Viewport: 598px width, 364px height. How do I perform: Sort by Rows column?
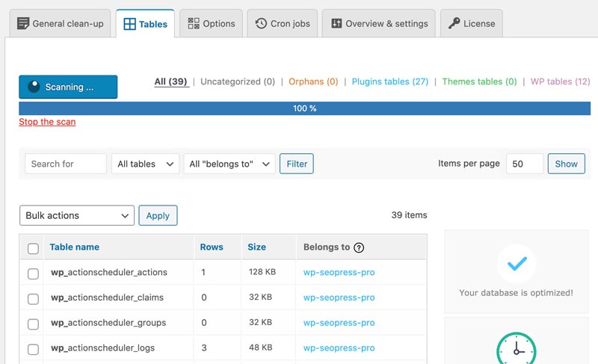212,247
